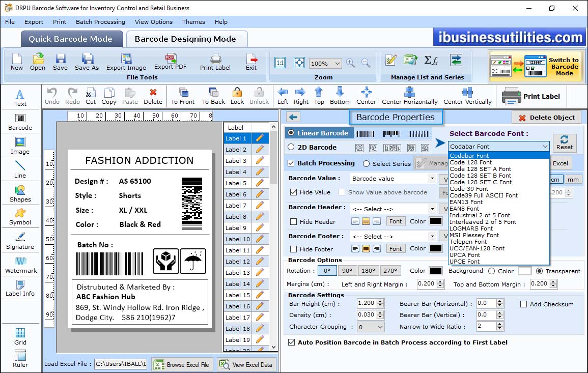Select the Line drawing tool
This screenshot has width=588, height=373.
pos(20,169)
